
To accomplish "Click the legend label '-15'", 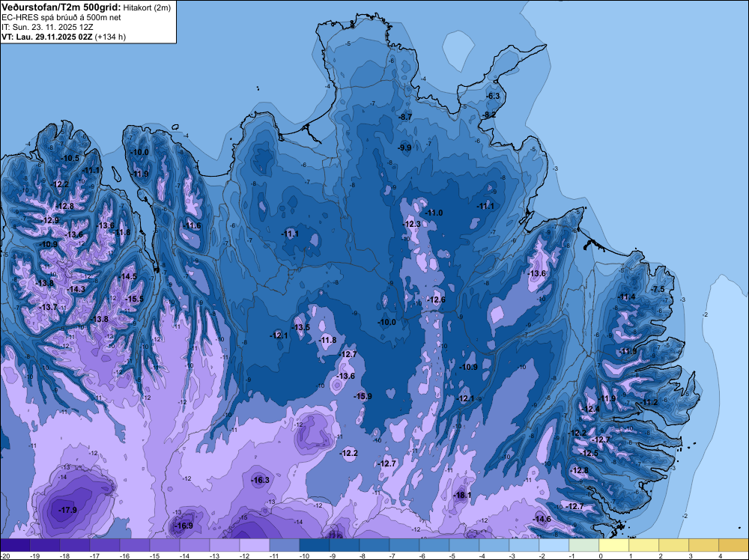I will click(x=154, y=556).
